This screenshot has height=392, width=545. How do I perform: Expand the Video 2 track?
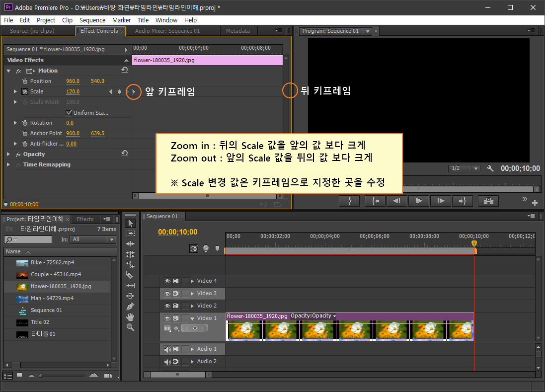coord(192,306)
